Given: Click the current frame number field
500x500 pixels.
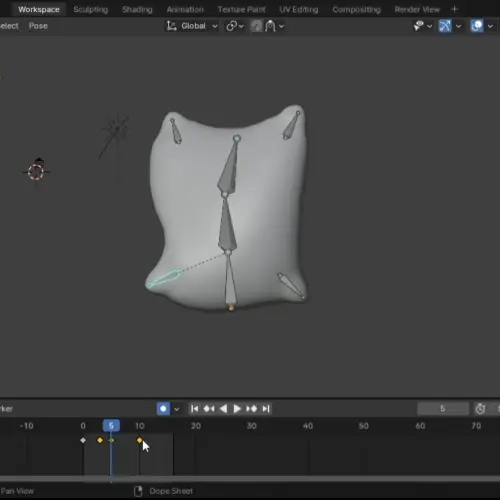Looking at the screenshot, I should (x=443, y=408).
